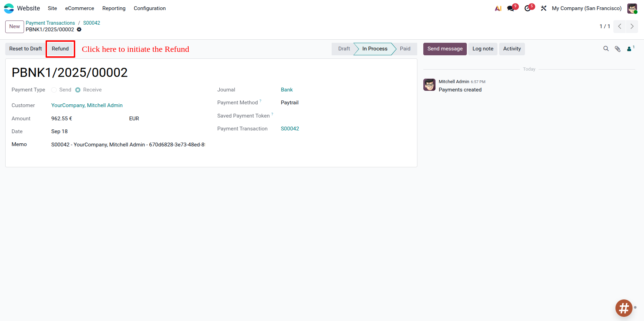Viewport: 644px width, 321px height.
Task: Open the messages conversations icon
Action: click(x=511, y=8)
